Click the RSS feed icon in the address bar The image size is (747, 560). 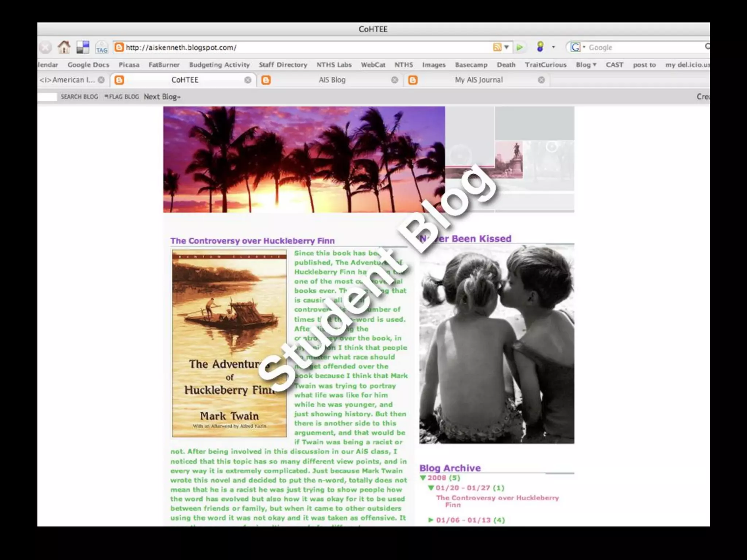point(497,47)
